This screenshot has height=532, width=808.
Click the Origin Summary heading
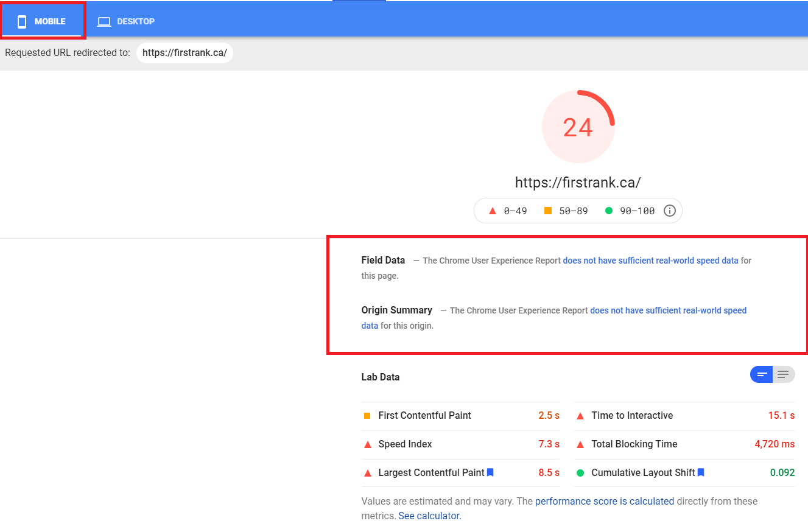coord(396,310)
